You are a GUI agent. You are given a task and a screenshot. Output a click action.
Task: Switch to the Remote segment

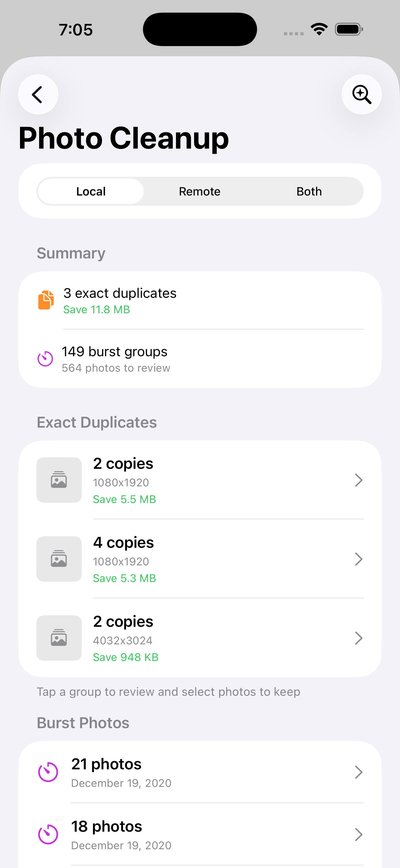(x=200, y=191)
